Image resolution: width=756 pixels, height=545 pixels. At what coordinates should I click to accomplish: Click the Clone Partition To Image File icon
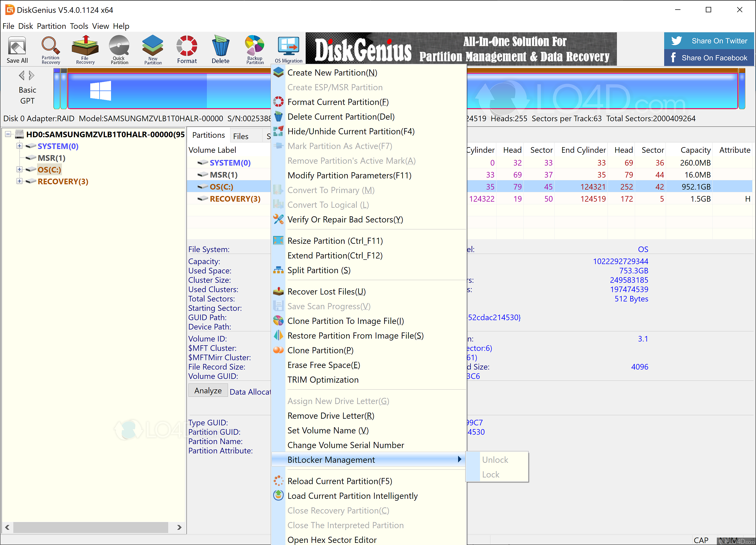pos(278,320)
